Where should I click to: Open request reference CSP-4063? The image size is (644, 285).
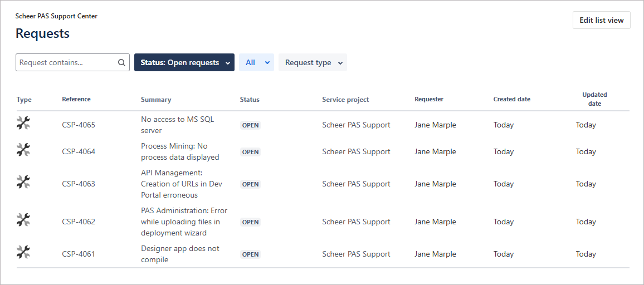click(x=79, y=184)
